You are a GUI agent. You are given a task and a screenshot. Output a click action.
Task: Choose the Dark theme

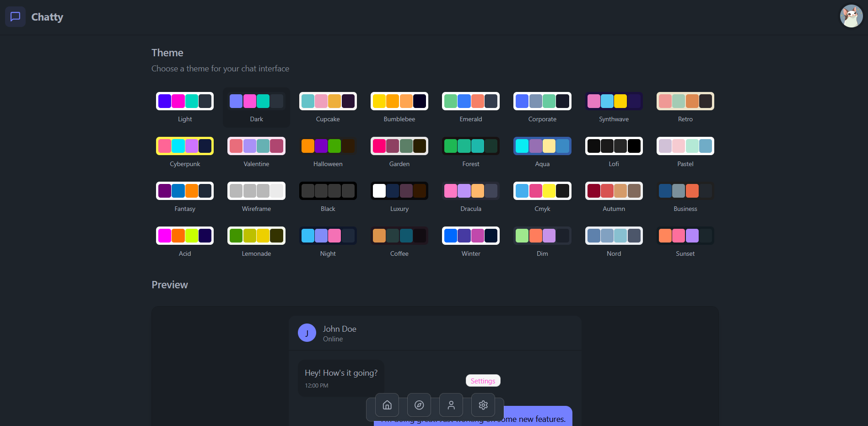(x=256, y=108)
